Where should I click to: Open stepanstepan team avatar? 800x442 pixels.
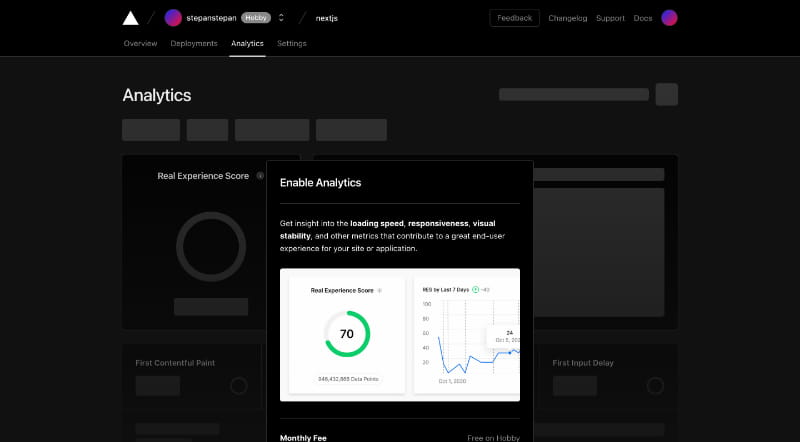click(173, 18)
